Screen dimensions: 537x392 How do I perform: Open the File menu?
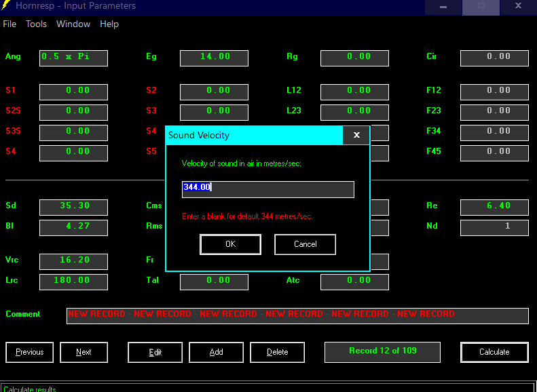(10, 24)
